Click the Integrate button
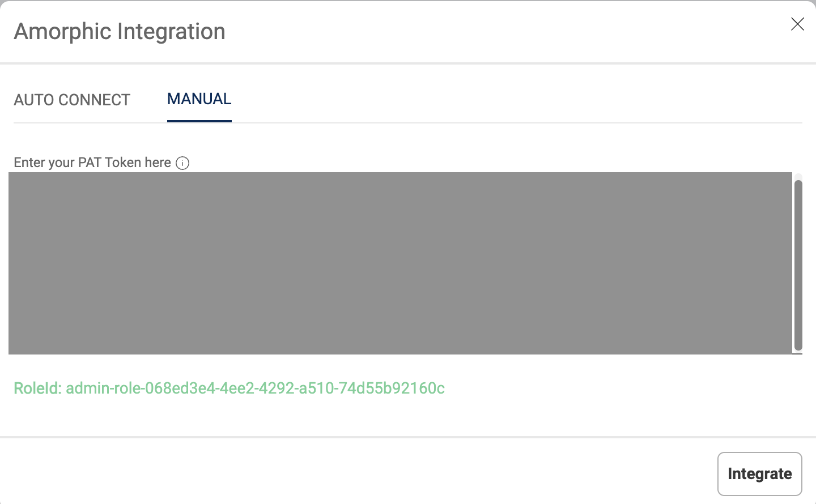Screen dimensions: 816x504 point(760,474)
